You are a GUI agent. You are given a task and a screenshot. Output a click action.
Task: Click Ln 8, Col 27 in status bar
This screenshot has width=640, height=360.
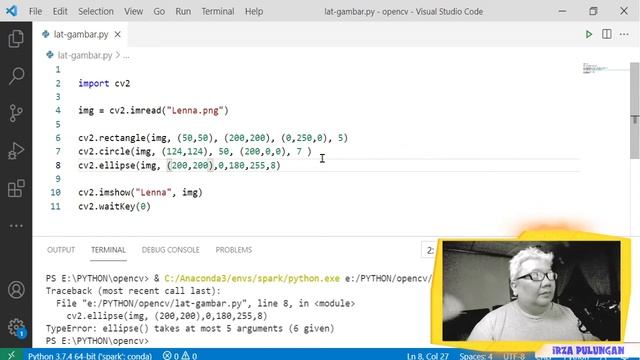[428, 356]
